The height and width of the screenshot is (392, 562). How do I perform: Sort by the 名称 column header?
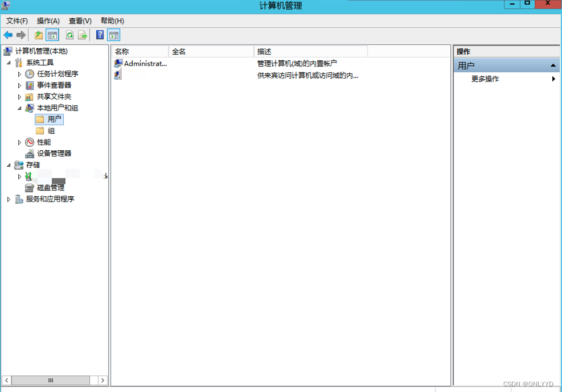point(140,52)
